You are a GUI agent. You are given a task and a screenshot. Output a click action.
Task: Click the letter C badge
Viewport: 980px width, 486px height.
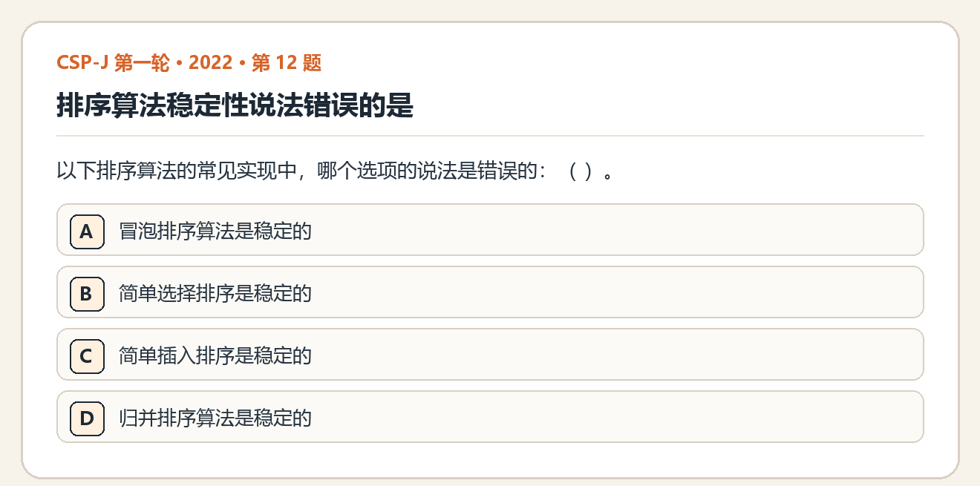click(87, 356)
